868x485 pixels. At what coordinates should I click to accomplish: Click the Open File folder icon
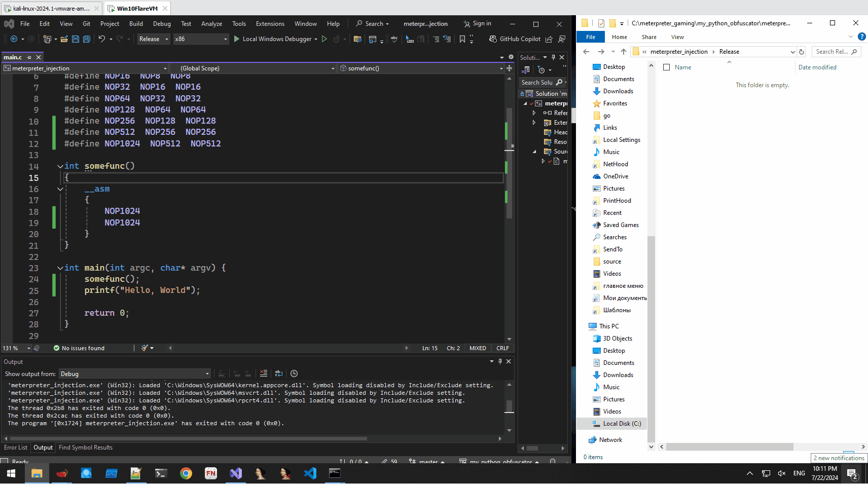(64, 39)
